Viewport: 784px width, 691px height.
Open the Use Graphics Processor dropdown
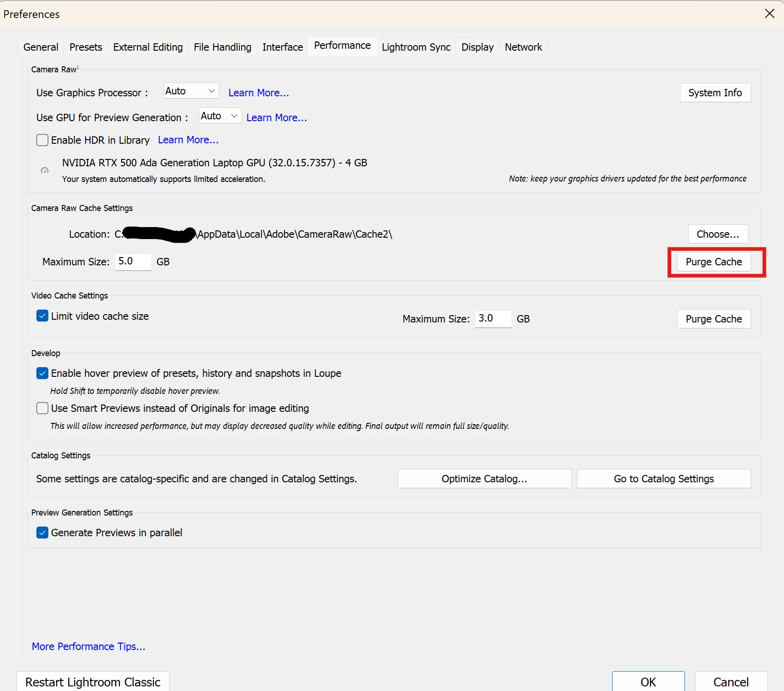click(x=191, y=91)
